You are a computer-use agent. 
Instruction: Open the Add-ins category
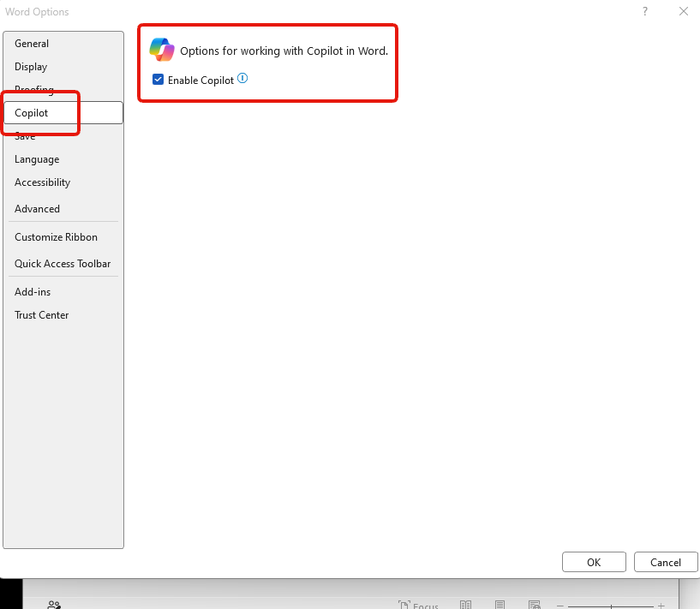(x=63, y=292)
